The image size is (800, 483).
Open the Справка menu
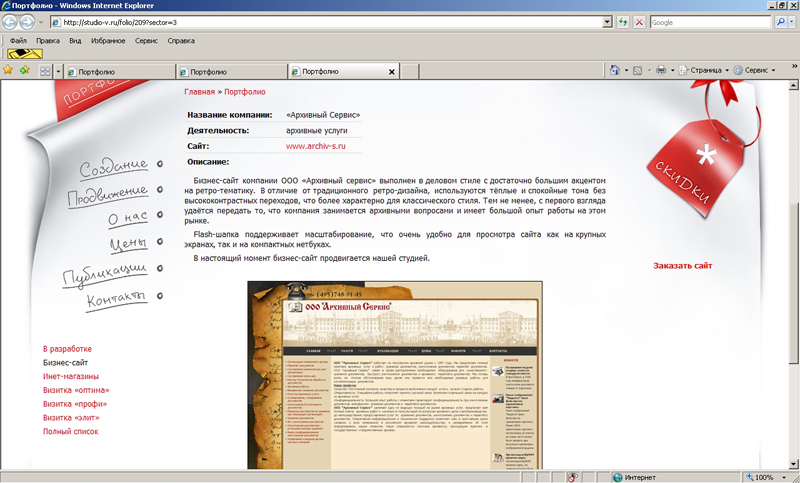click(181, 41)
